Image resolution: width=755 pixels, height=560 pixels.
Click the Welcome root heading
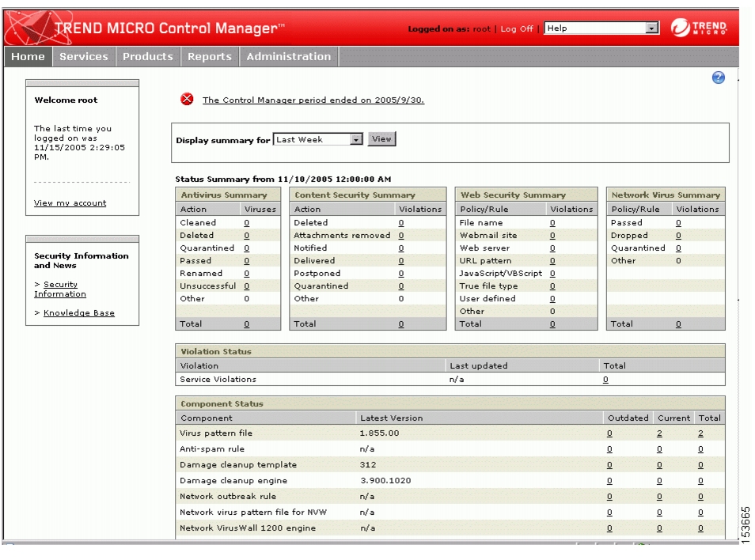(x=66, y=100)
